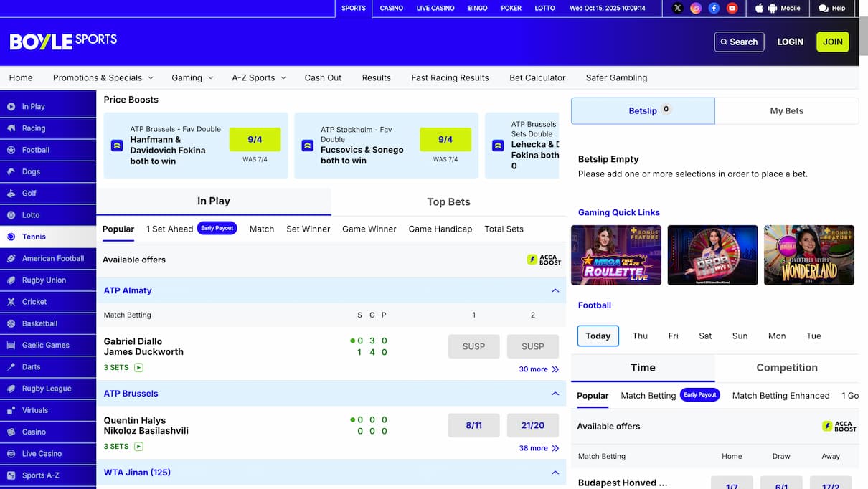Click the Help chat bubble icon

click(x=824, y=9)
